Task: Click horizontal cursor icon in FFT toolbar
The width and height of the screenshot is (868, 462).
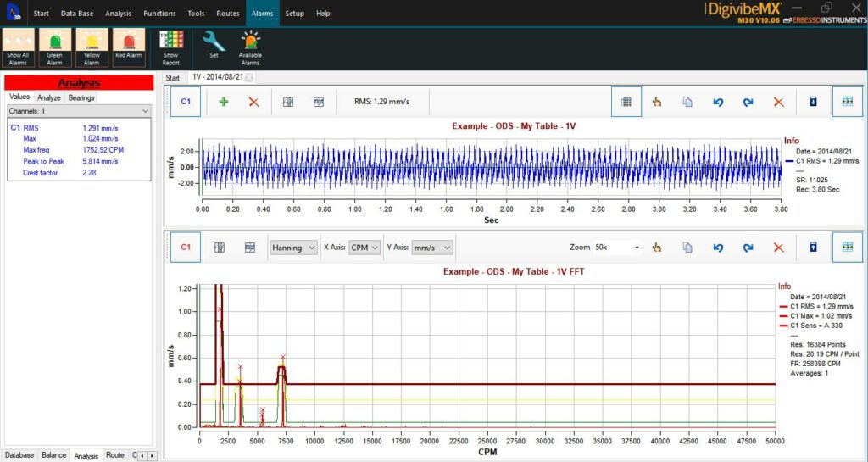Action: tap(250, 248)
